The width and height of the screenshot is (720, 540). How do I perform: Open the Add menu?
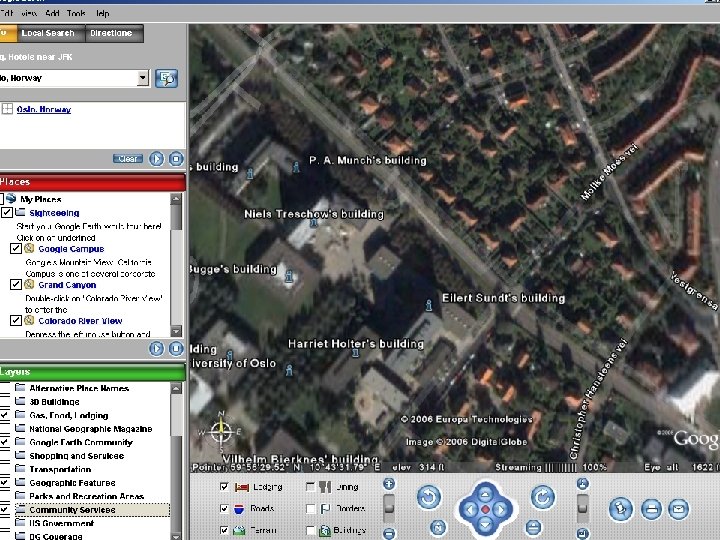coord(52,13)
